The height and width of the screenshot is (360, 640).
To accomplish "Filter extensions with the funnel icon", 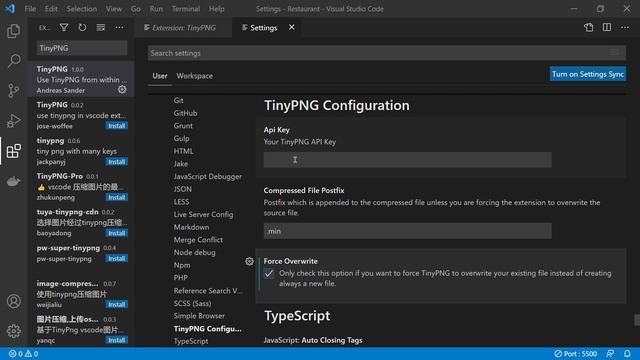I will 64,27.
